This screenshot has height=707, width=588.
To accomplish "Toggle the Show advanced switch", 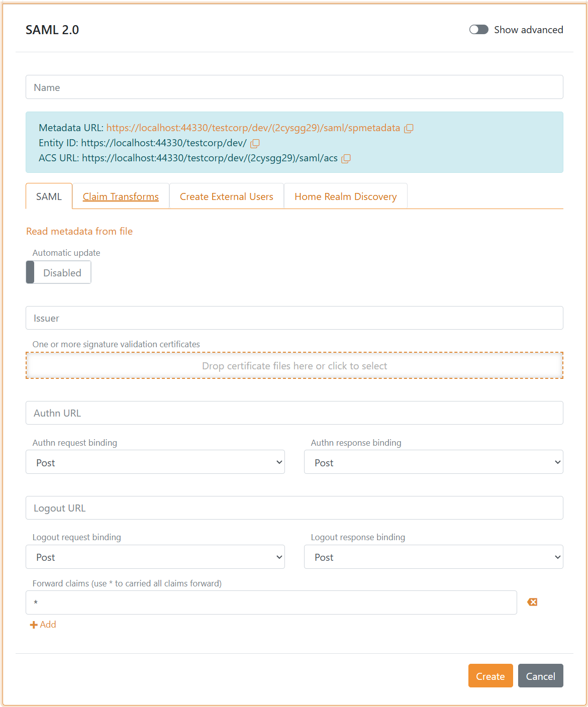I will coord(478,29).
